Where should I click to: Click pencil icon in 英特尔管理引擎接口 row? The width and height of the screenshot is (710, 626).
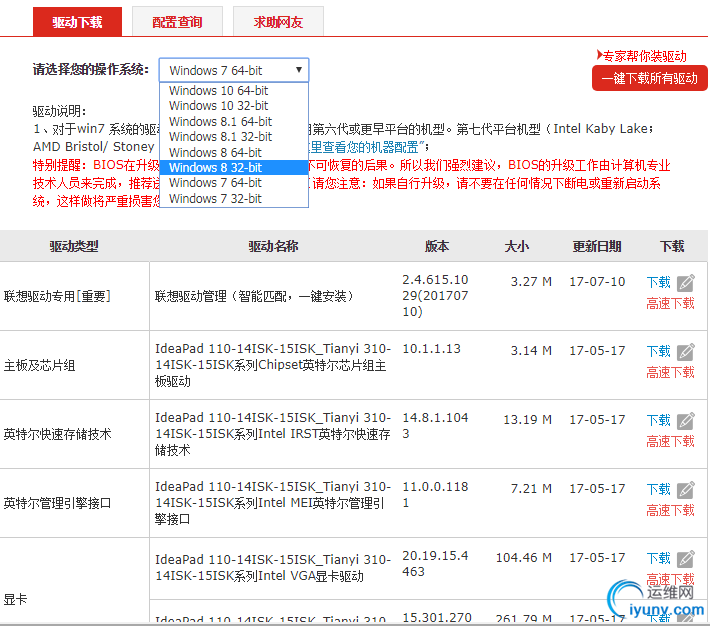coord(686,490)
